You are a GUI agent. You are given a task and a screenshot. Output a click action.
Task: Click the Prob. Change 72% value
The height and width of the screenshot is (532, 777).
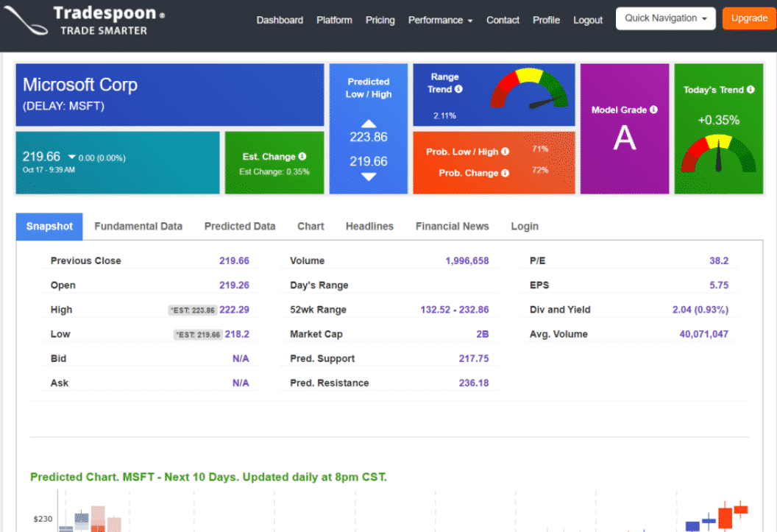539,170
